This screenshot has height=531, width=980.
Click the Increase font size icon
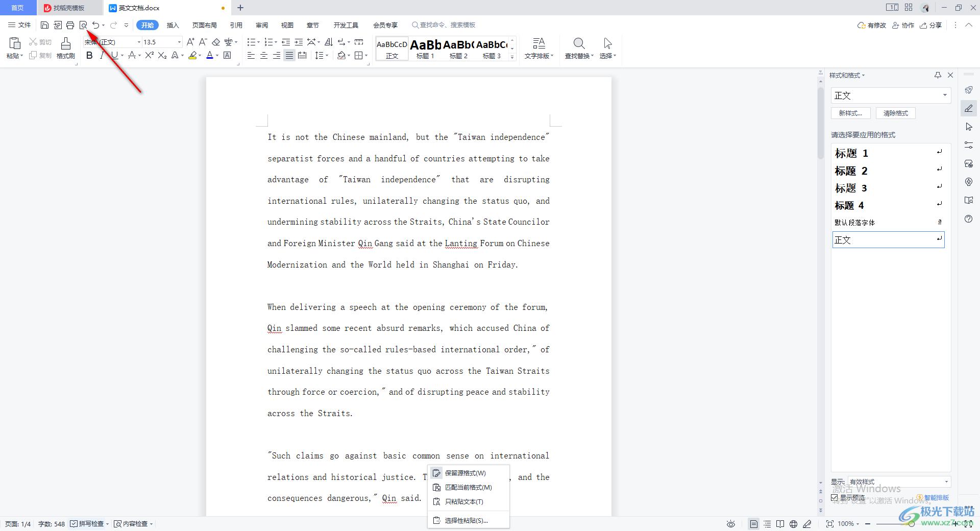tap(190, 42)
